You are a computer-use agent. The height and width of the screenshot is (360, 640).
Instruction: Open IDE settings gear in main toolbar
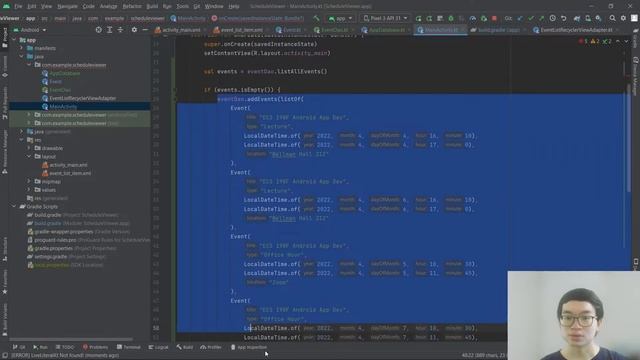(623, 18)
